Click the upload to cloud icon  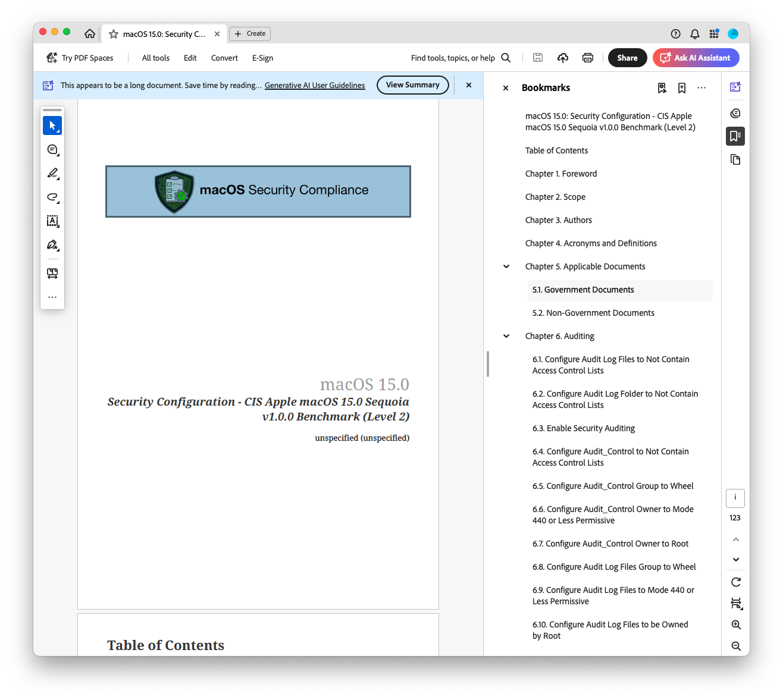point(563,58)
